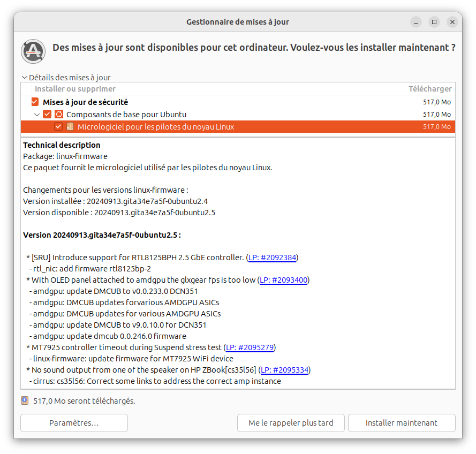Follow the LP: #2095279 link
Viewport: 476px width, 454px height.
(250, 347)
